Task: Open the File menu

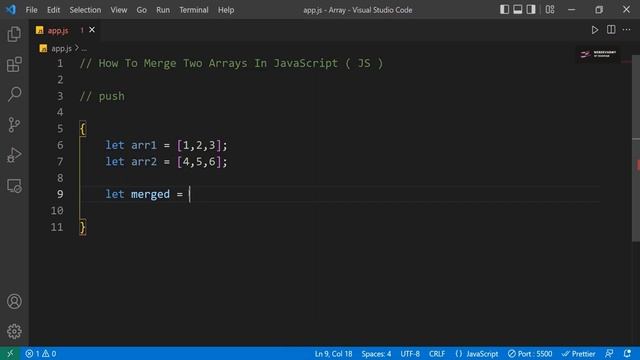Action: 31,10
